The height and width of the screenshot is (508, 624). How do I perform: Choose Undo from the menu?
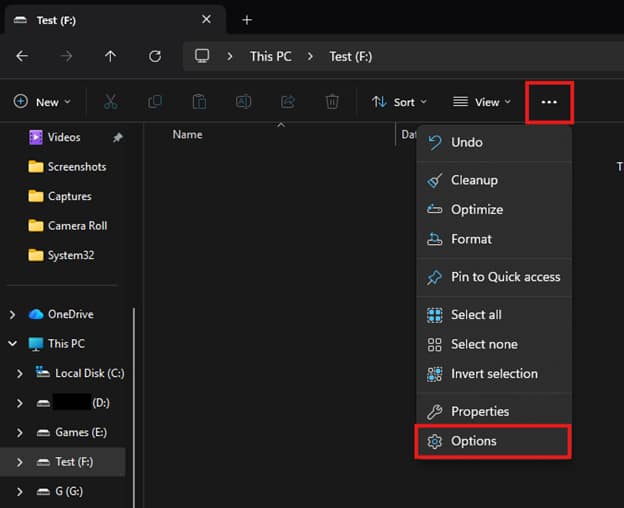click(x=493, y=142)
